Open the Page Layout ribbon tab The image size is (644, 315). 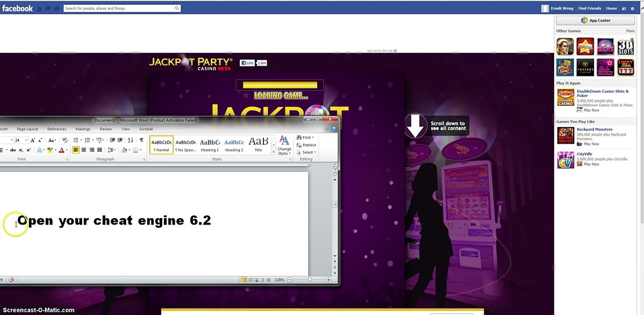coord(27,129)
